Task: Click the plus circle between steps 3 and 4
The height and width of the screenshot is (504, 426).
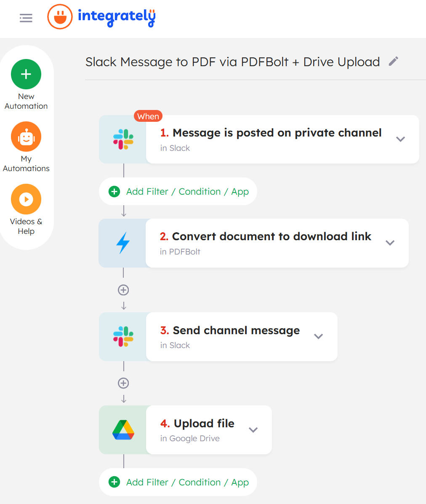Action: (123, 383)
